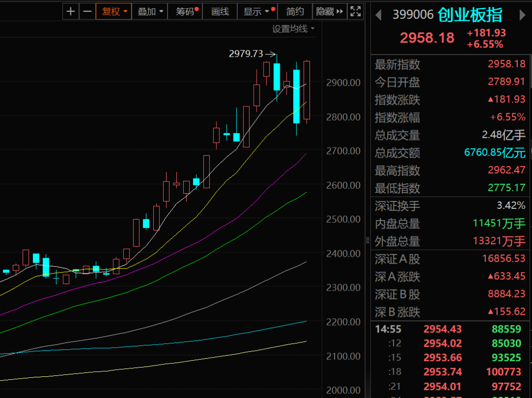Click the 399006 stock code
This screenshot has width=532, height=398.
pyautogui.click(x=413, y=15)
